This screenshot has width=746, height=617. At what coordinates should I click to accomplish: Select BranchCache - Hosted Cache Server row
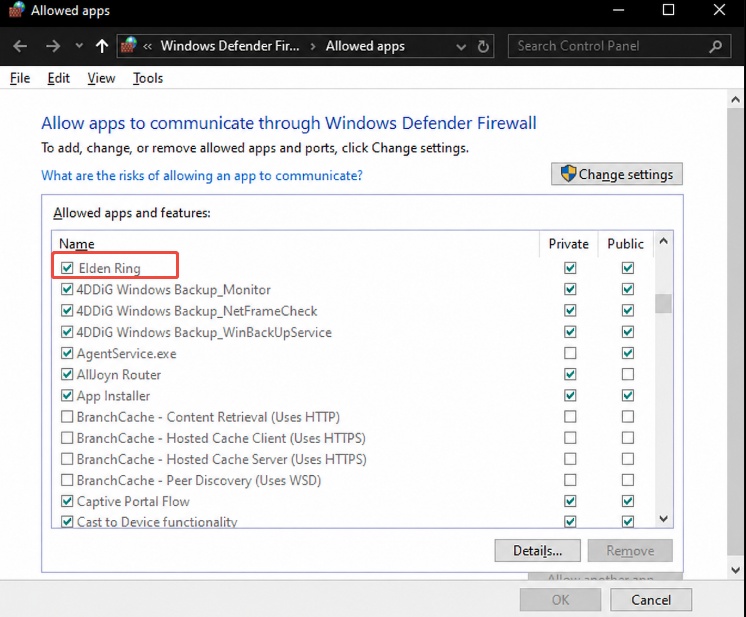[x=352, y=459]
